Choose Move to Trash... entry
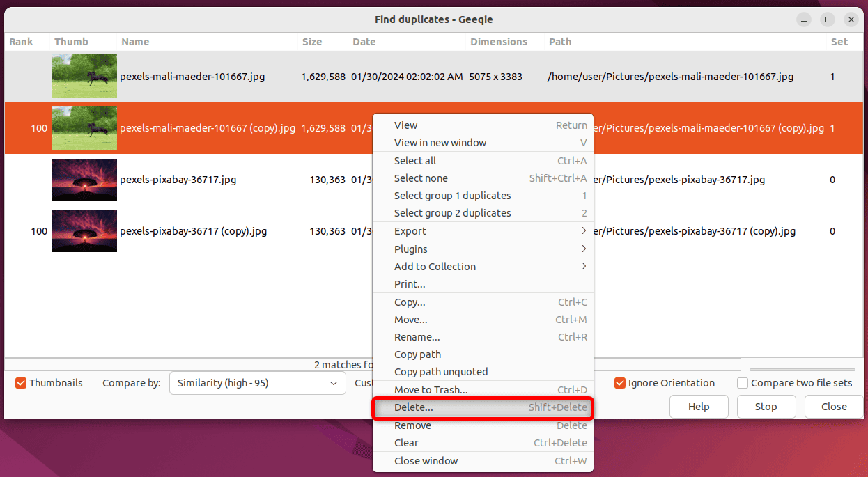Image resolution: width=868 pixels, height=477 pixels. 483,390
